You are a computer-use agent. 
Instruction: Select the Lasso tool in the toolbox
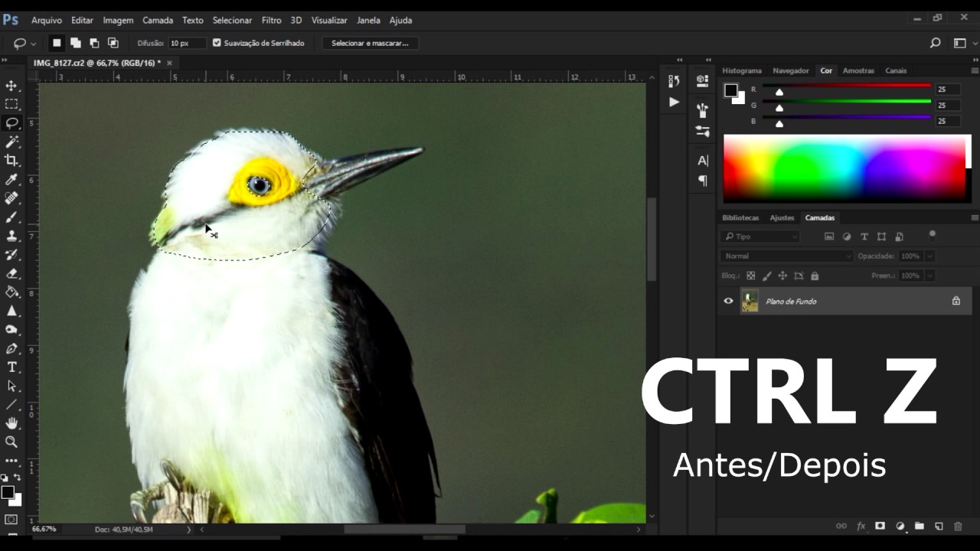coord(11,123)
